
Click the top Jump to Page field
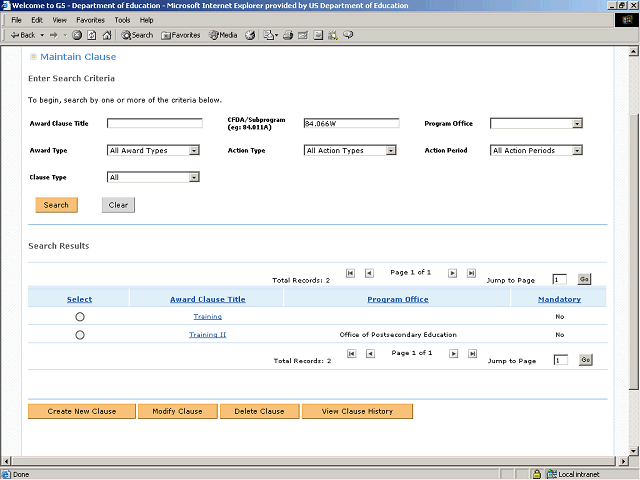[x=560, y=280]
